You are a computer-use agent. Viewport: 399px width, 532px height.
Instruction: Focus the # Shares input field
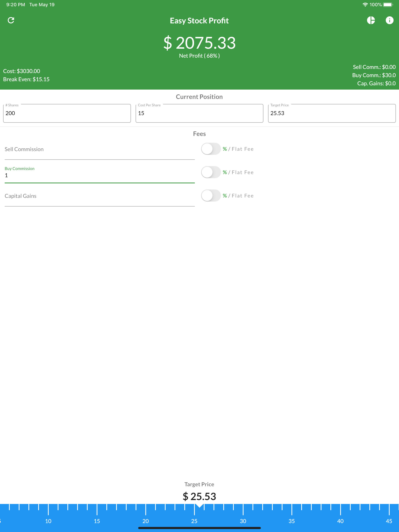pos(67,113)
